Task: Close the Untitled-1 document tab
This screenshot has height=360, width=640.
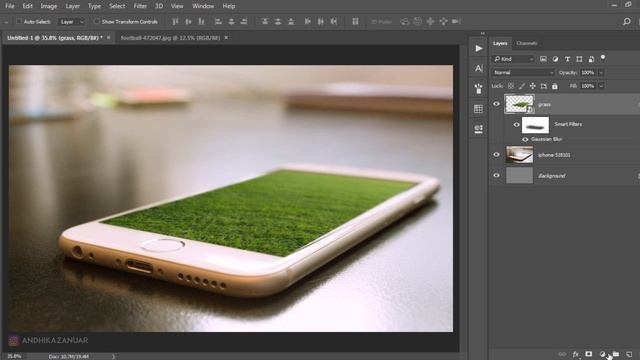Action: click(109, 38)
